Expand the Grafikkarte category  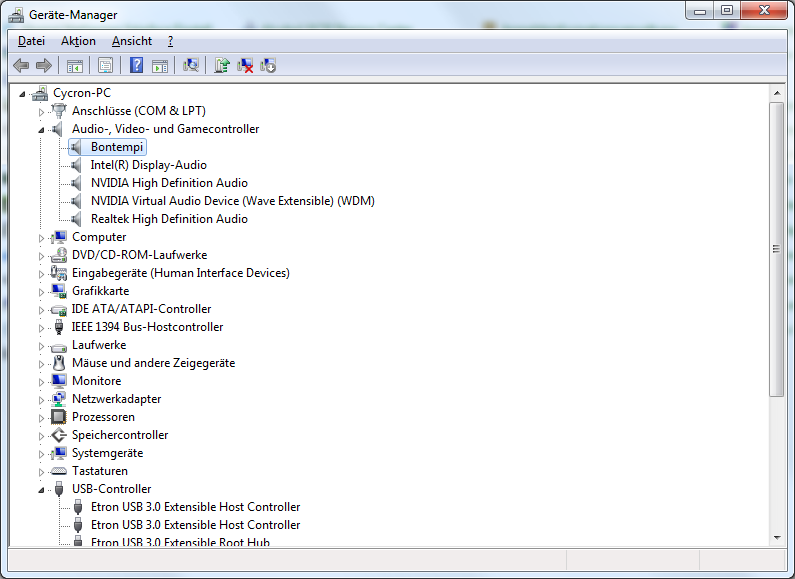click(x=41, y=291)
